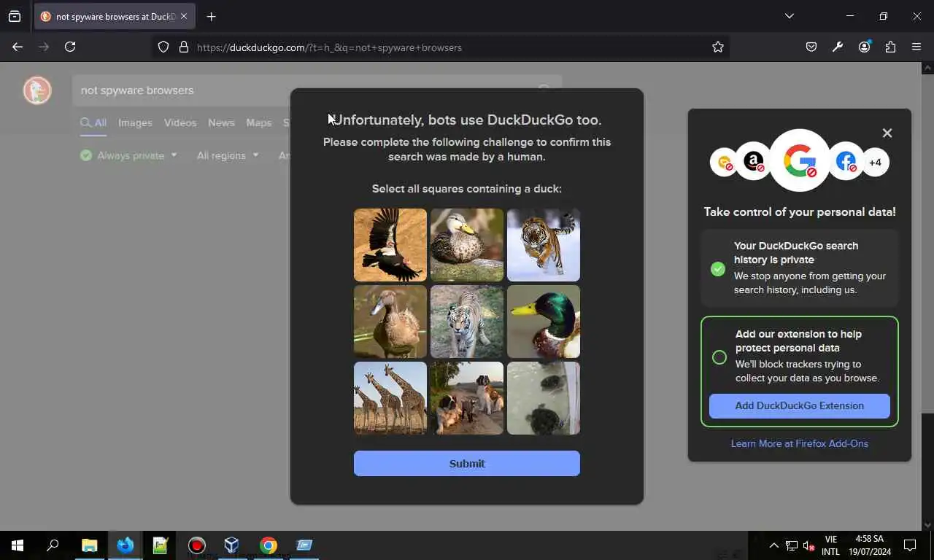Image resolution: width=934 pixels, height=560 pixels.
Task: Click the Amazon tracker icon
Action: point(754,161)
